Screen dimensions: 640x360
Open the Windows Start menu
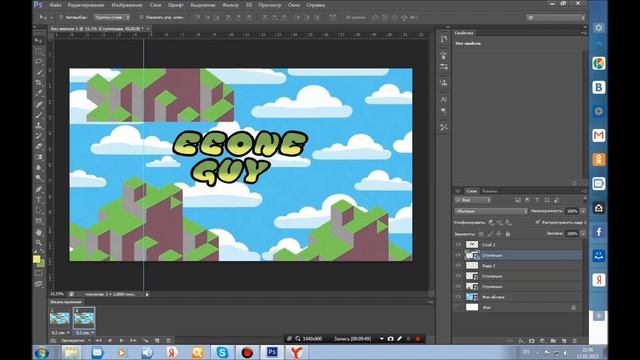41,353
